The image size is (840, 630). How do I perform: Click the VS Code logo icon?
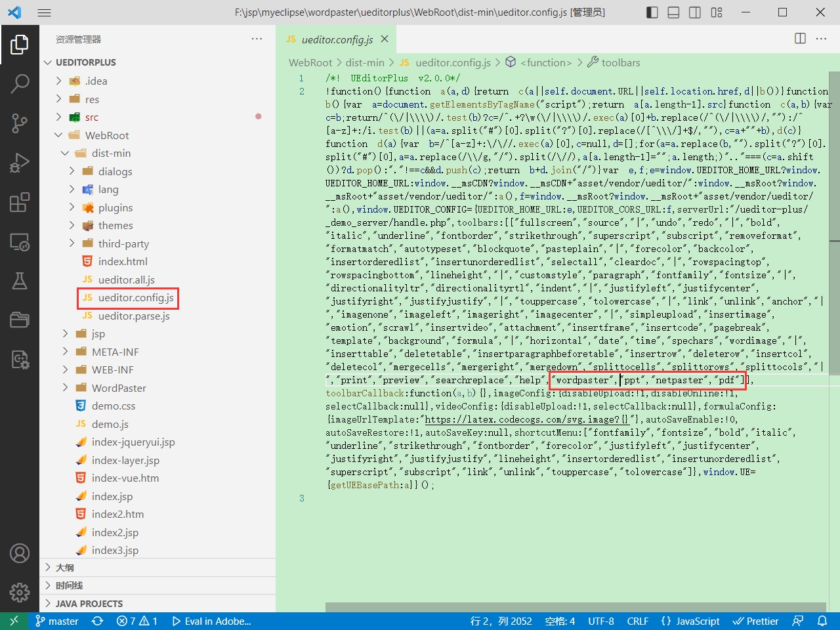[x=14, y=12]
